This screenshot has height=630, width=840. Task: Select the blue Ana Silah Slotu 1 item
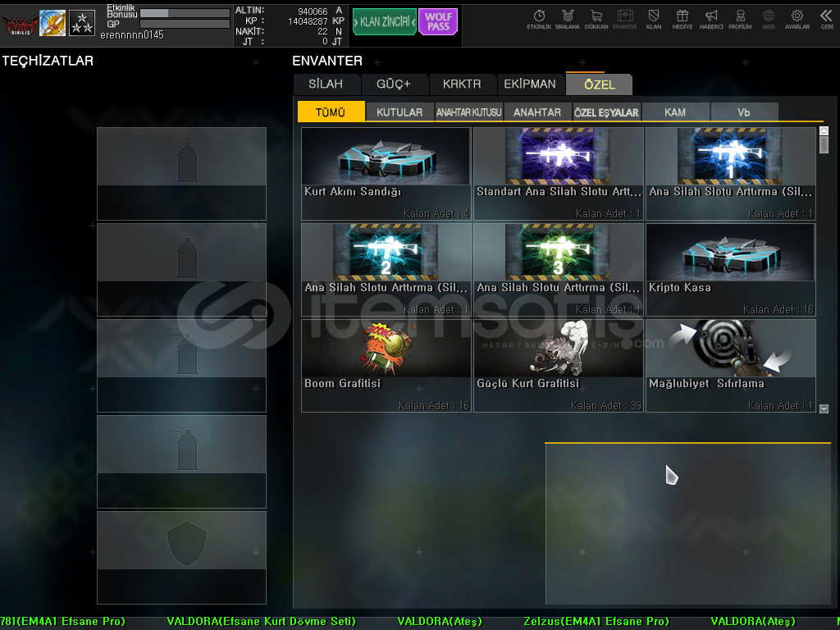[731, 174]
